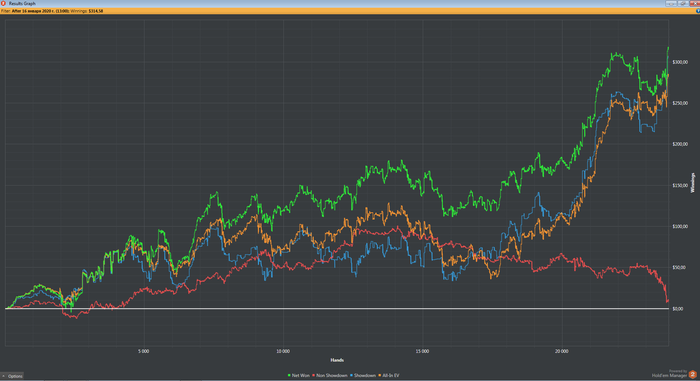Click the 15 000 hands x-axis tick label
Screen dimensions: 700x381
coord(422,352)
